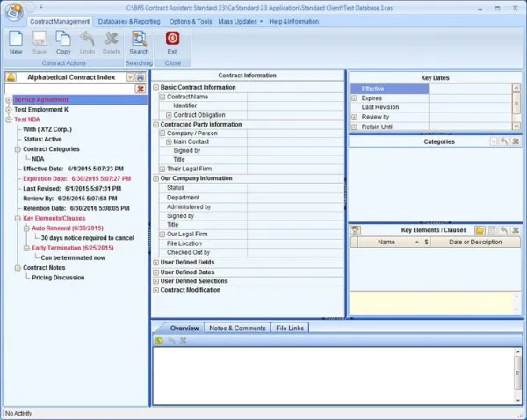Open the Mass Updates dropdown menu

tap(241, 21)
